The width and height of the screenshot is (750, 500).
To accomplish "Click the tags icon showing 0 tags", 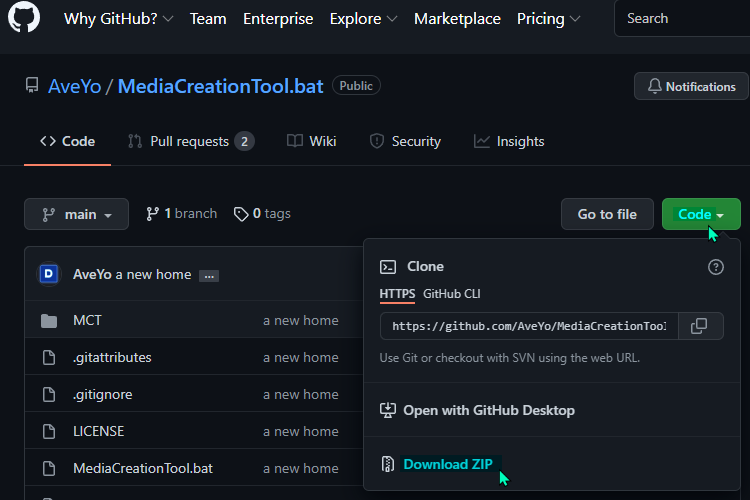I will pos(241,214).
